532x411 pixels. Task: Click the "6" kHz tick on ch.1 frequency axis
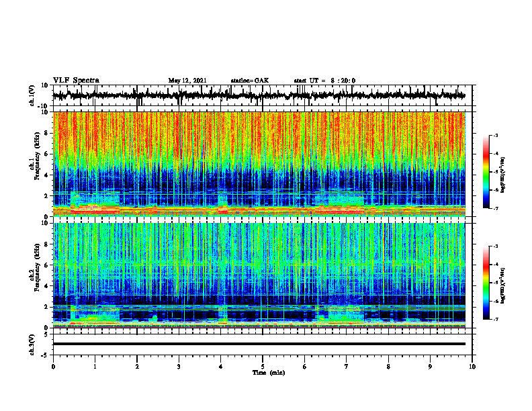[x=48, y=154]
